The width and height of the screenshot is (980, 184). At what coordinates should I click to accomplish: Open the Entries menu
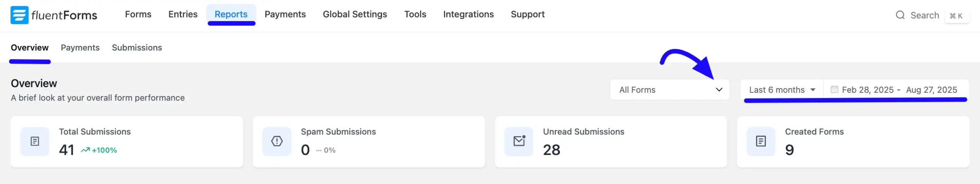point(183,14)
